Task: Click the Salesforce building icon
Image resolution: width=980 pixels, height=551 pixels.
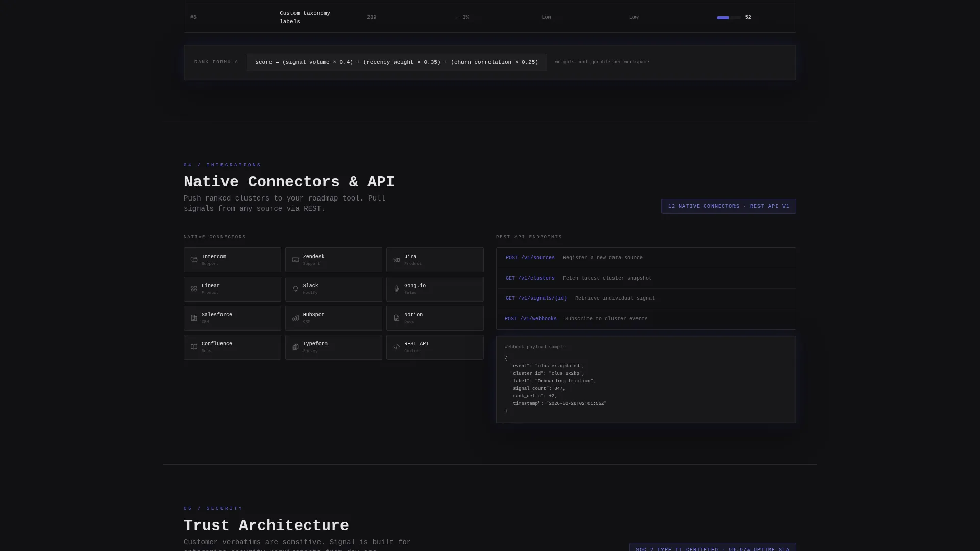Action: [194, 318]
